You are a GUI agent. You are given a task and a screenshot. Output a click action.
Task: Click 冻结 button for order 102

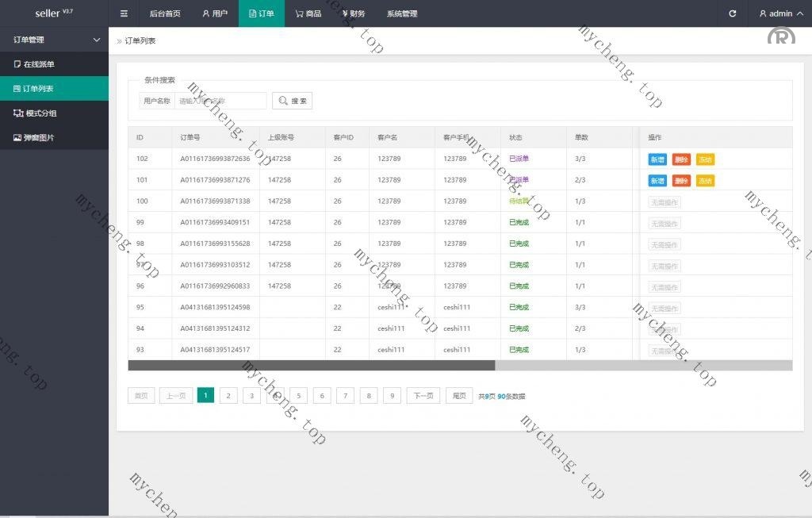705,159
